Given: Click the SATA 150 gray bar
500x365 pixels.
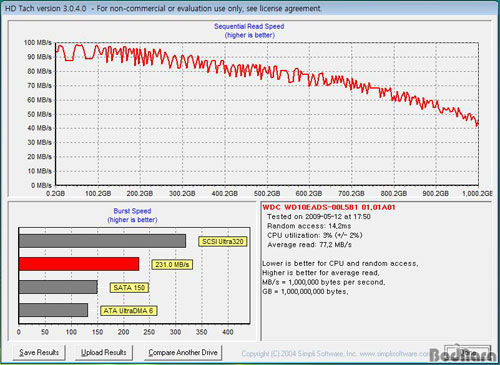Looking at the screenshot, I should [58, 287].
